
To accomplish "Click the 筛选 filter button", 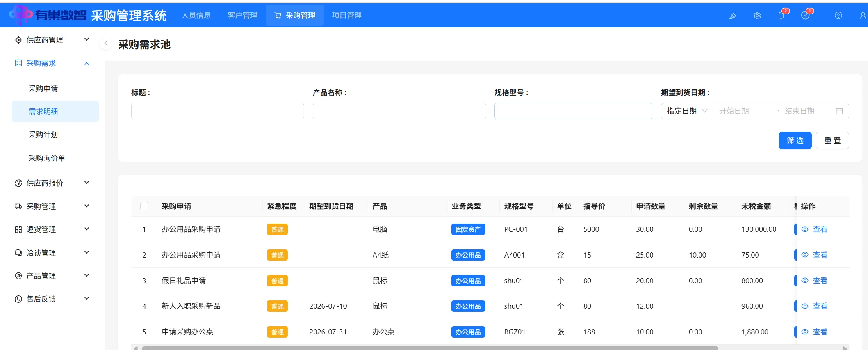I will coord(795,140).
